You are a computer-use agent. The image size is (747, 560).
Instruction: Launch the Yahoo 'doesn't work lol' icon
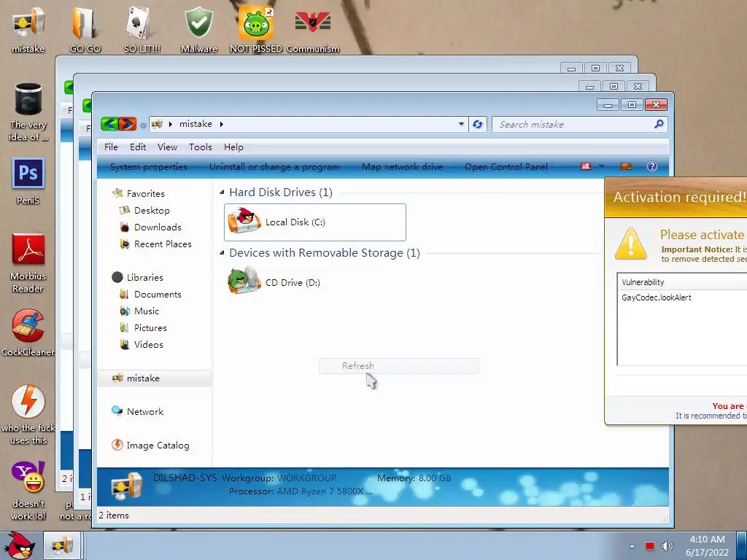[28, 491]
